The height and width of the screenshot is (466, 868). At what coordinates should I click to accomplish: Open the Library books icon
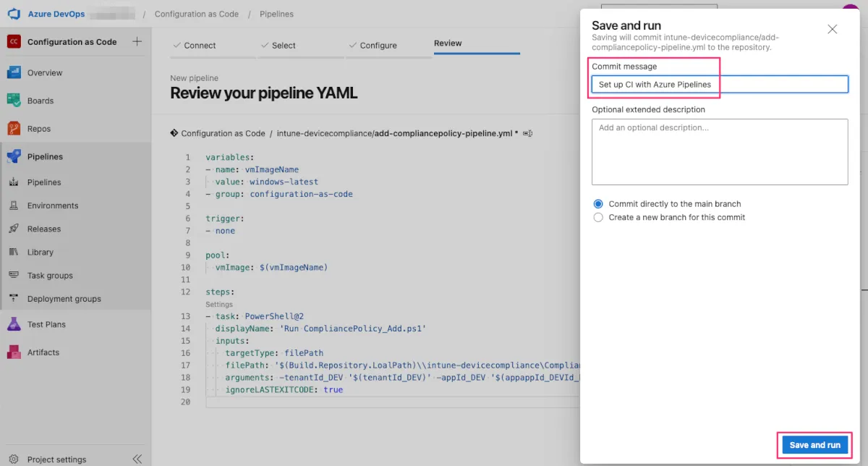click(x=14, y=253)
